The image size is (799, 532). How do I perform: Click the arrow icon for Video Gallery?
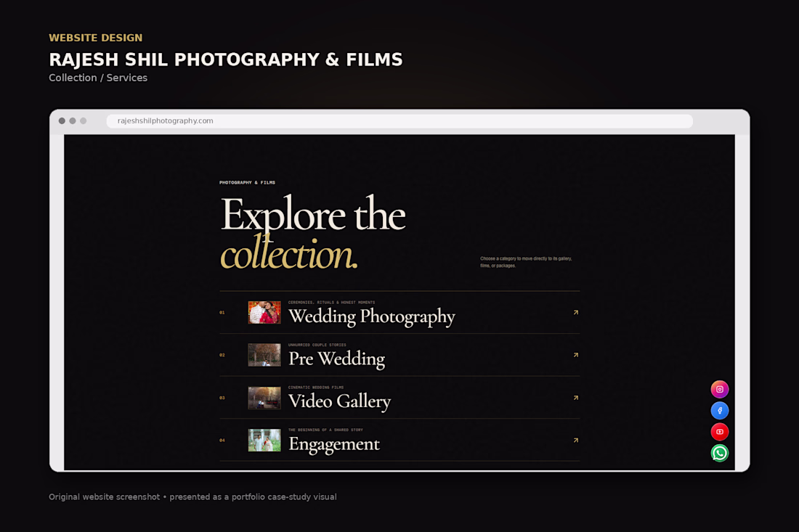(x=576, y=398)
